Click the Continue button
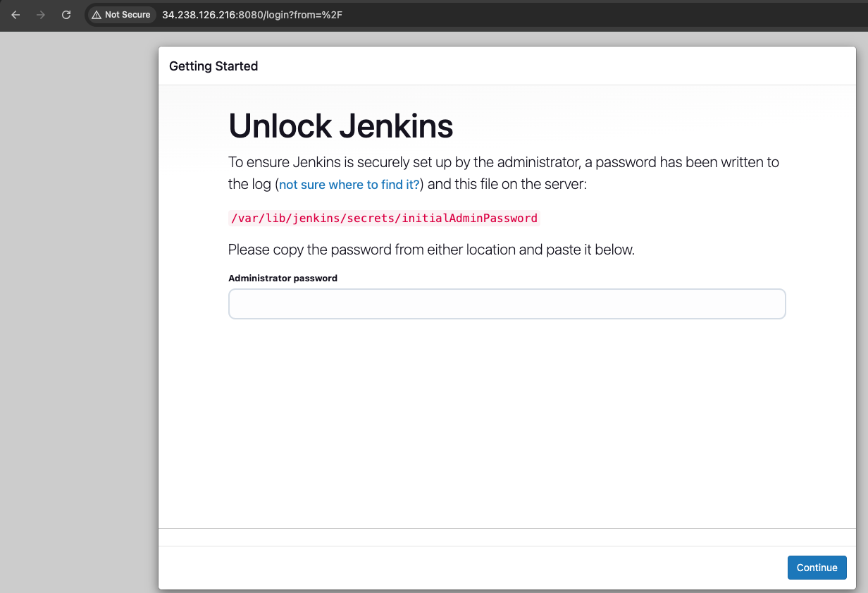868x593 pixels. click(817, 568)
